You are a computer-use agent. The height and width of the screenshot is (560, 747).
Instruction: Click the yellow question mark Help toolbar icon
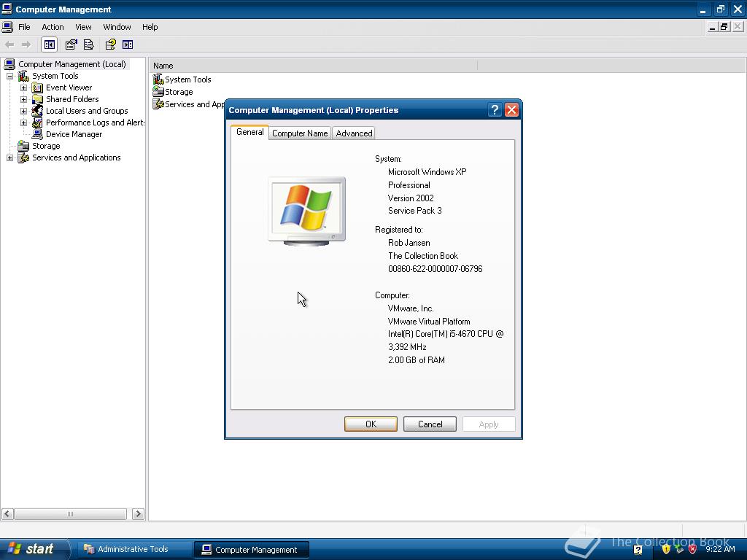[x=111, y=44]
